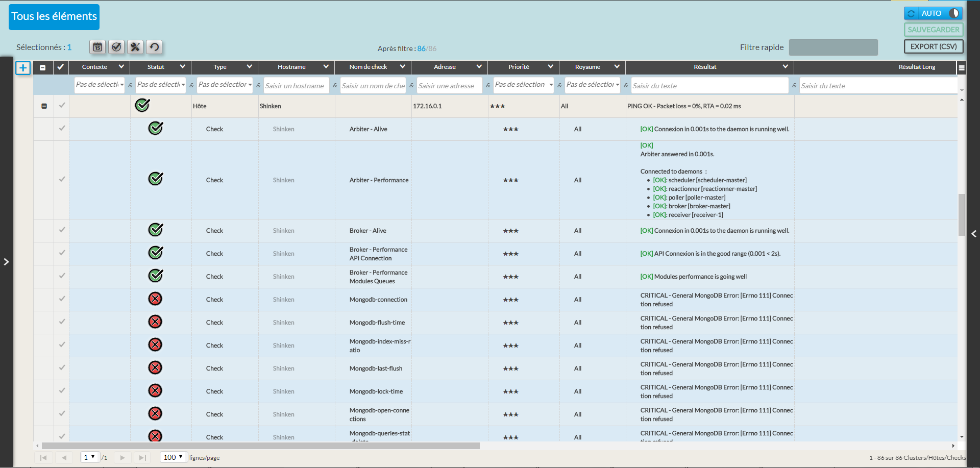Click the refresh arrows icon on the AUTO button
This screenshot has width=980, height=468.
(911, 13)
